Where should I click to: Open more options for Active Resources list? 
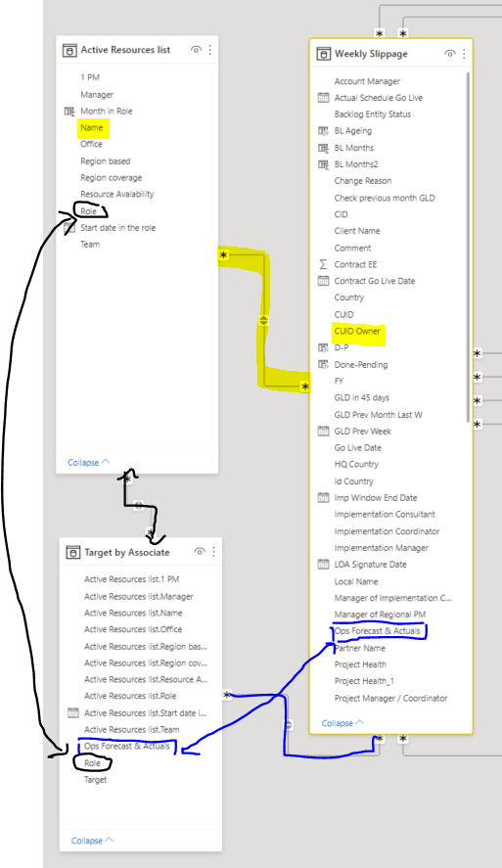(209, 50)
